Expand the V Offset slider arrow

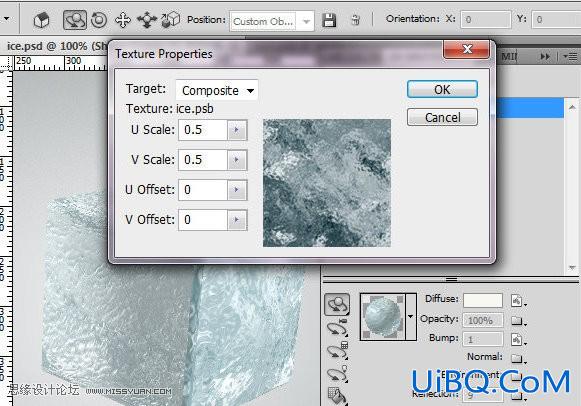coord(237,220)
